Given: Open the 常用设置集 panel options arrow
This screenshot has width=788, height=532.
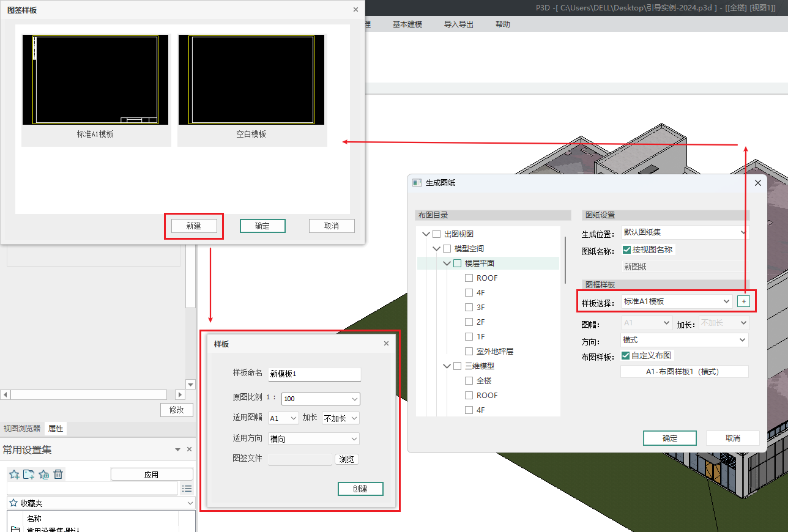Looking at the screenshot, I should point(178,449).
